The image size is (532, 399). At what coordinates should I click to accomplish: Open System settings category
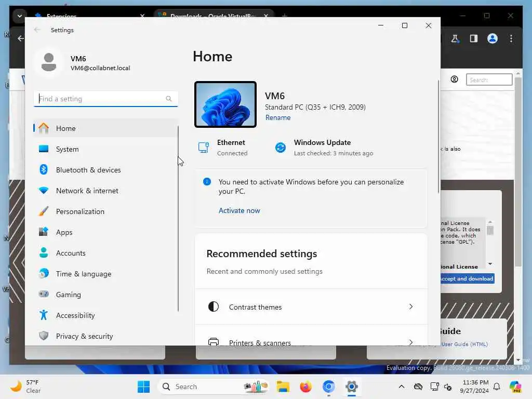(105, 149)
